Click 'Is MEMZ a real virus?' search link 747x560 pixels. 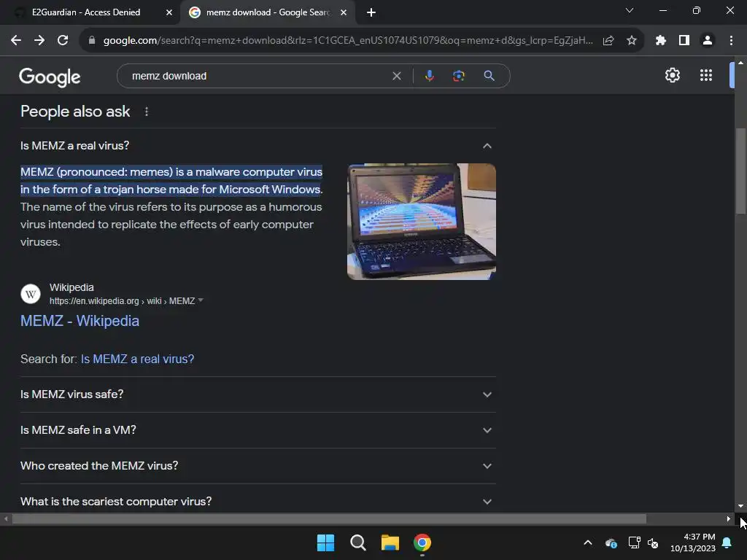click(137, 359)
